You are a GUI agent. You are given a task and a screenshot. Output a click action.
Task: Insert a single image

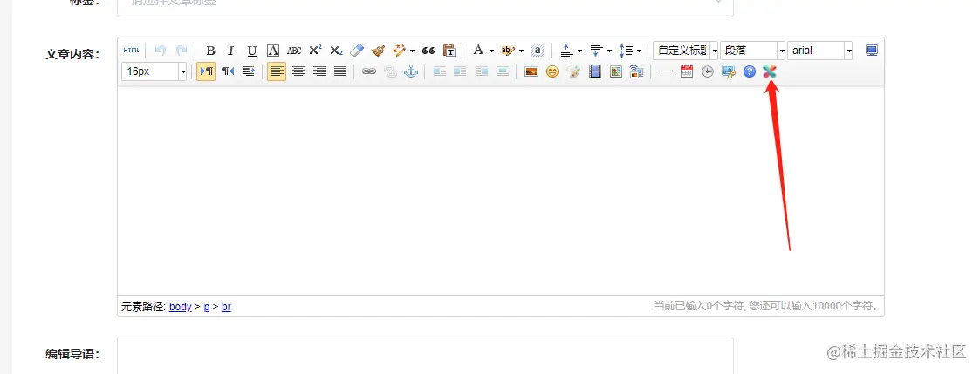pos(531,71)
